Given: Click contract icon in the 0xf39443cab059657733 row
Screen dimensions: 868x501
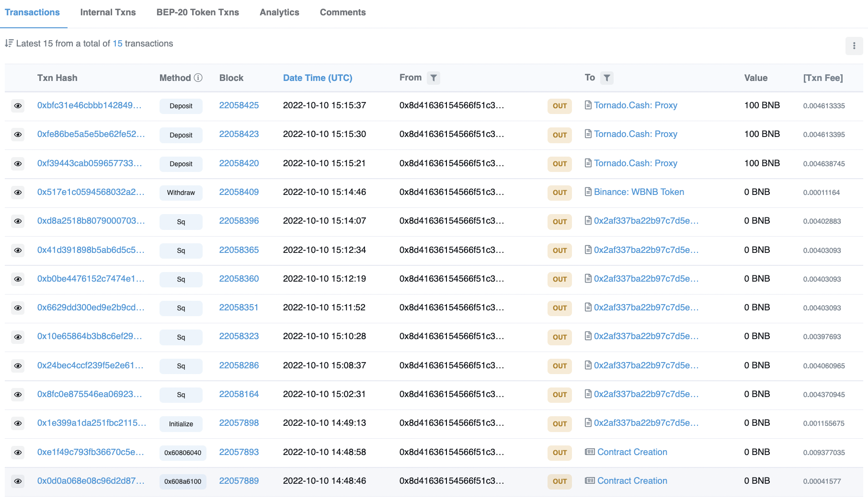Looking at the screenshot, I should 588,163.
